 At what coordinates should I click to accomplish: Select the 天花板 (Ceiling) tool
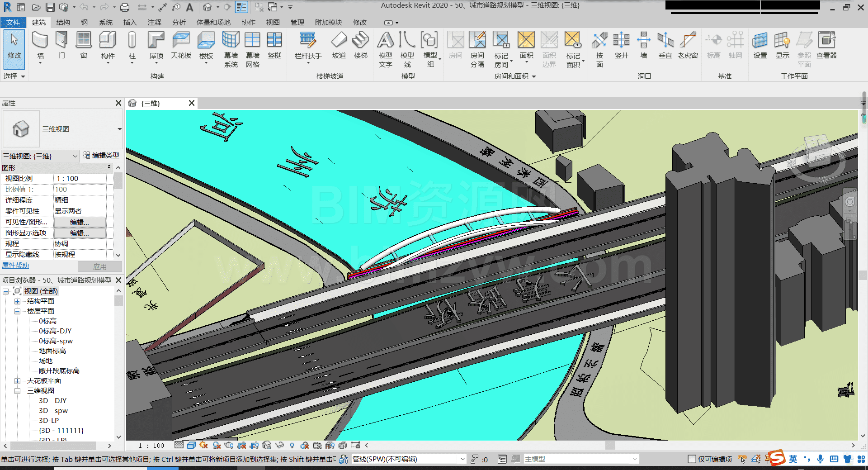[181, 45]
